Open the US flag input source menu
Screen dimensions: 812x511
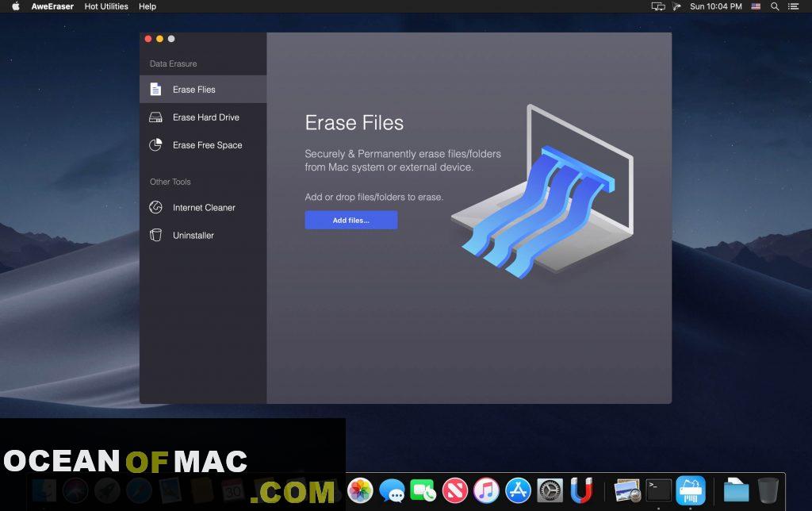click(x=756, y=6)
